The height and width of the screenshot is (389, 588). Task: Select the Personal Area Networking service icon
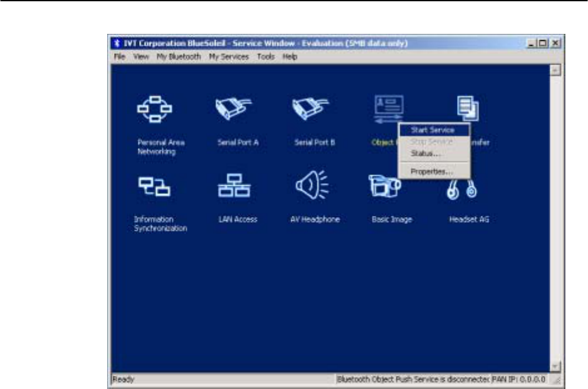click(154, 109)
